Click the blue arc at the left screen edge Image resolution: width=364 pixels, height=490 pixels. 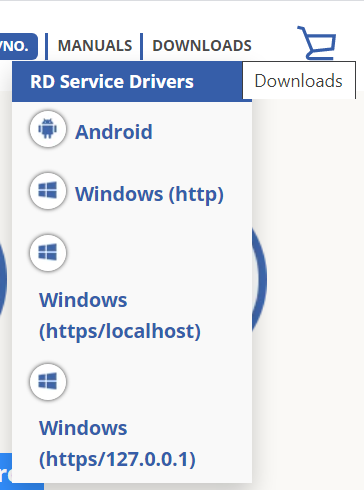[x=3, y=279]
